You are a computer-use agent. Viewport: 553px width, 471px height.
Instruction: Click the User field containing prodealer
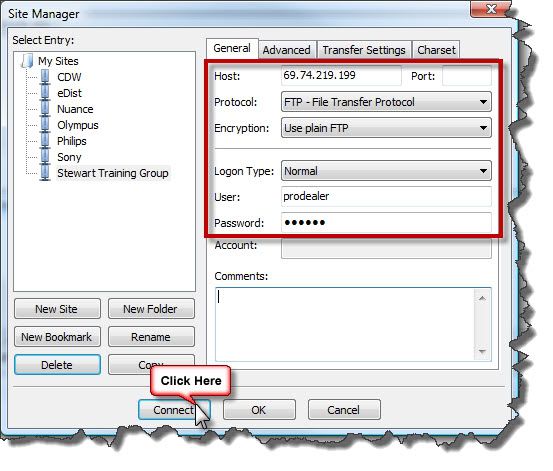coord(386,196)
